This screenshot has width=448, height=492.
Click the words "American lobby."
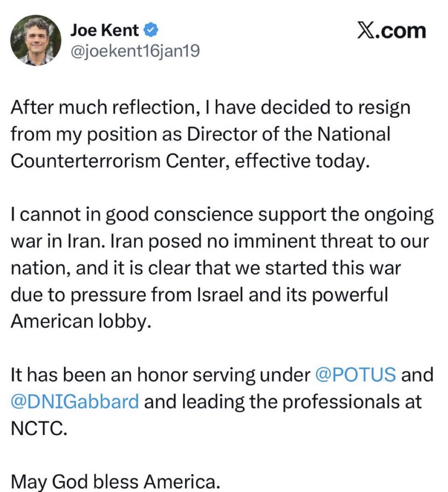point(81,321)
